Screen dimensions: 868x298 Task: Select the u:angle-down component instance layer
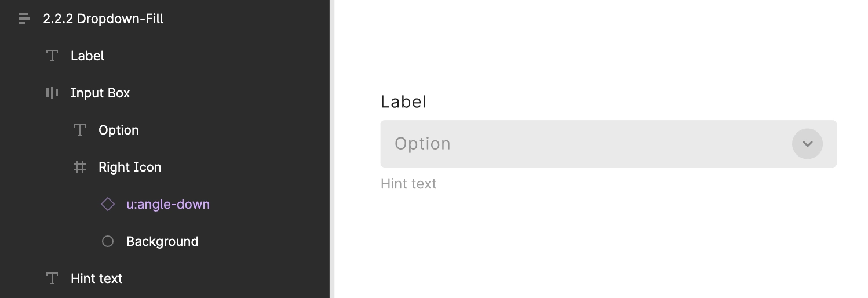coord(168,204)
